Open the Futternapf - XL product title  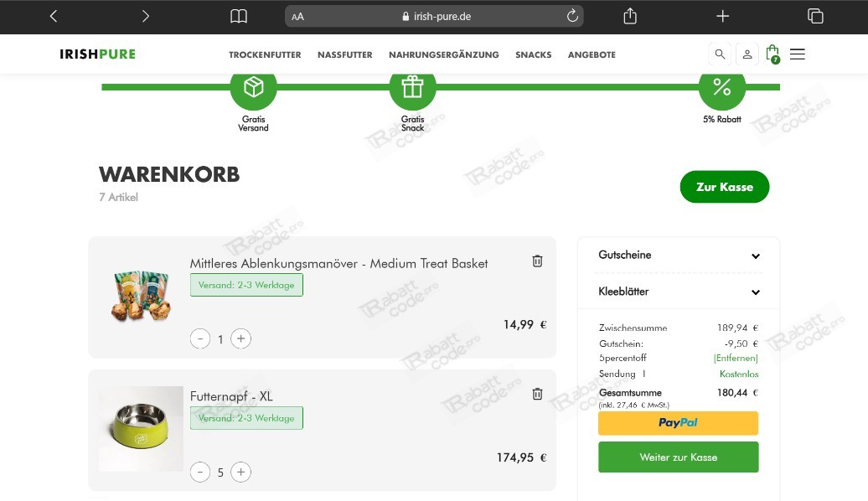[231, 396]
